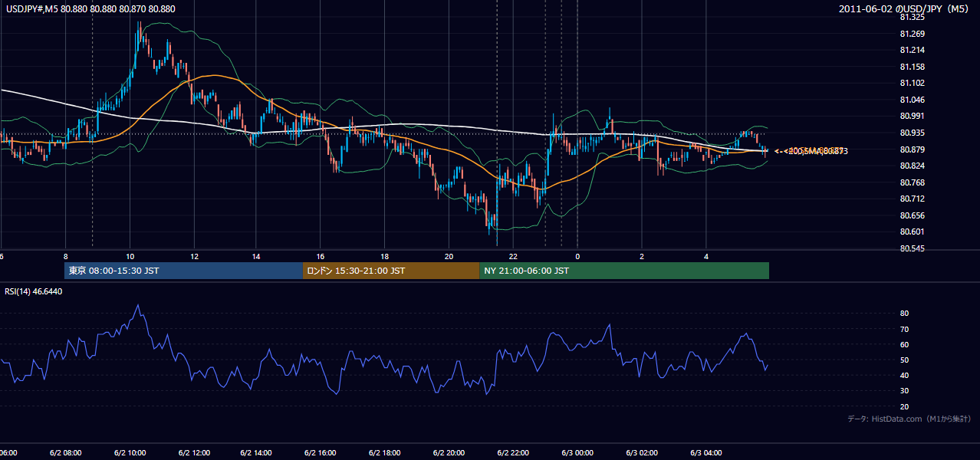Click RSI scale level 30

tap(904, 391)
